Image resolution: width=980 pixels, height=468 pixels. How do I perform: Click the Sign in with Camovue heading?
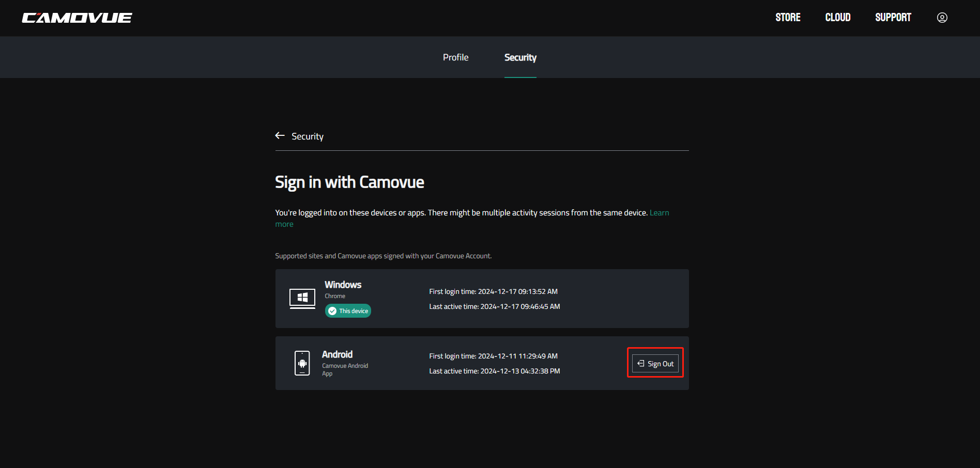coord(349,182)
